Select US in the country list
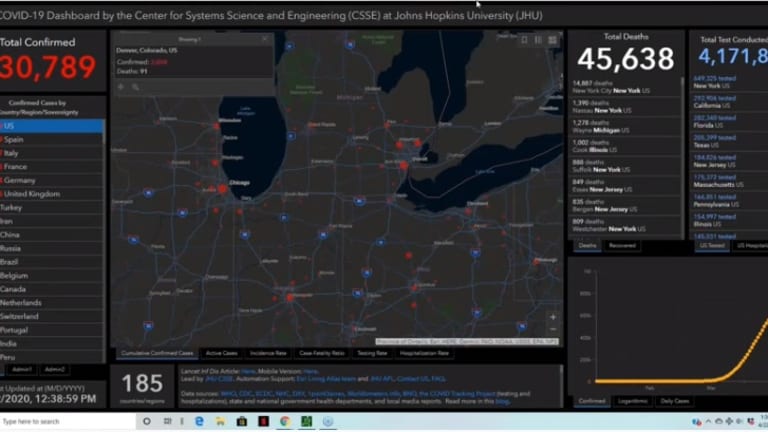 (x=51, y=126)
